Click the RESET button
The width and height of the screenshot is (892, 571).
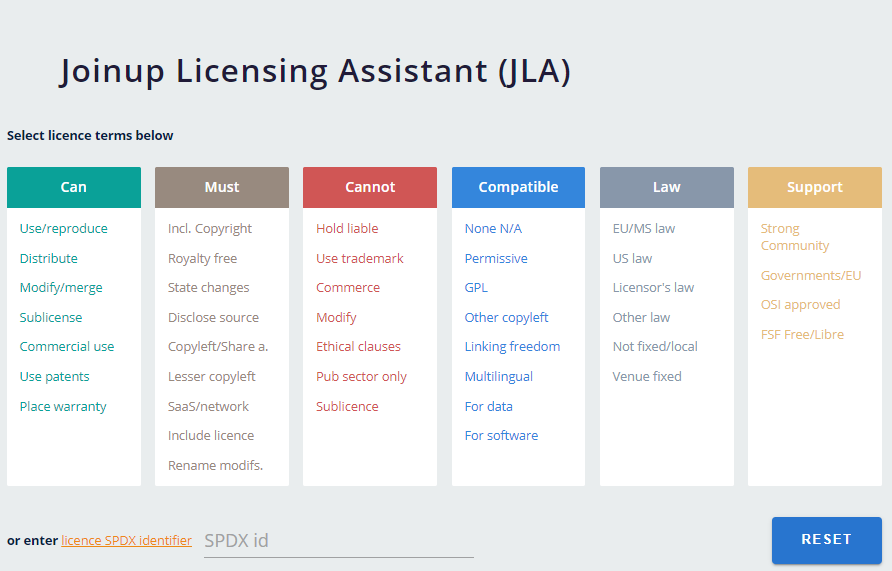pos(827,540)
